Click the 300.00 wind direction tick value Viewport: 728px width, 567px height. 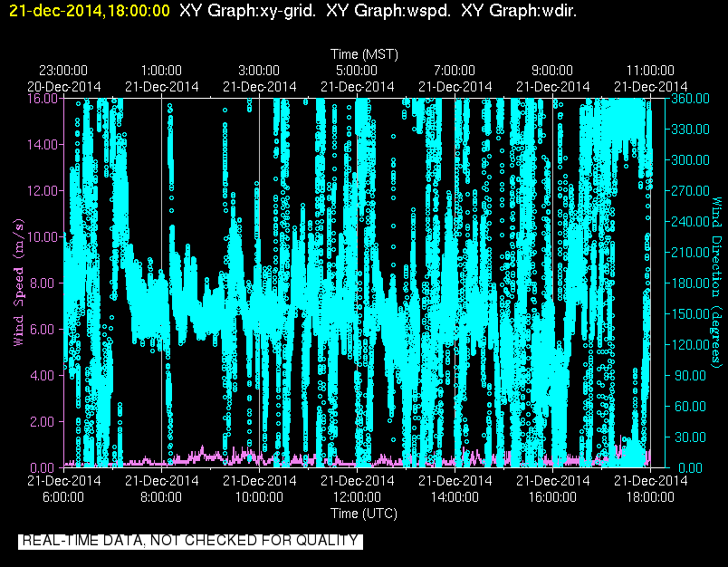click(690, 159)
